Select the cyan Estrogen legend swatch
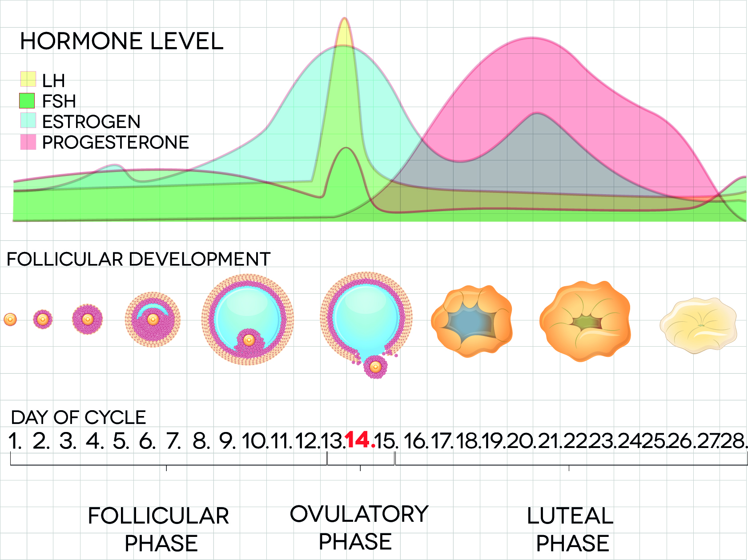 28,121
